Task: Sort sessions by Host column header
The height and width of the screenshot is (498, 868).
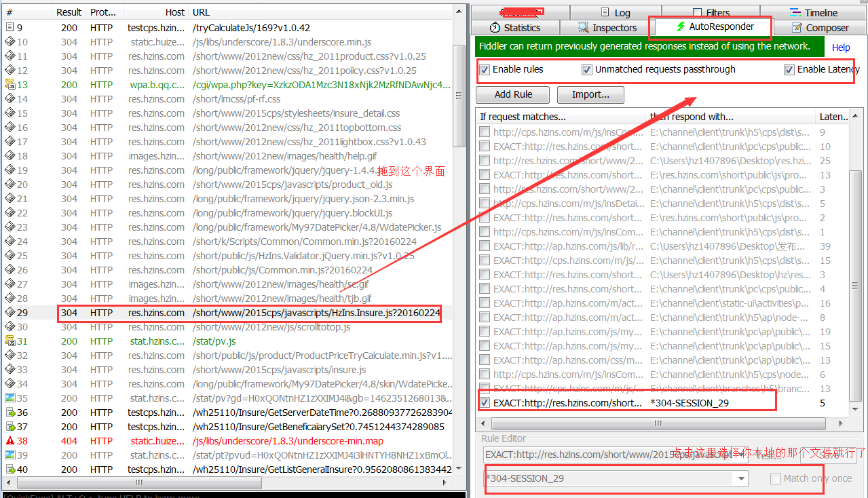Action: click(x=155, y=12)
